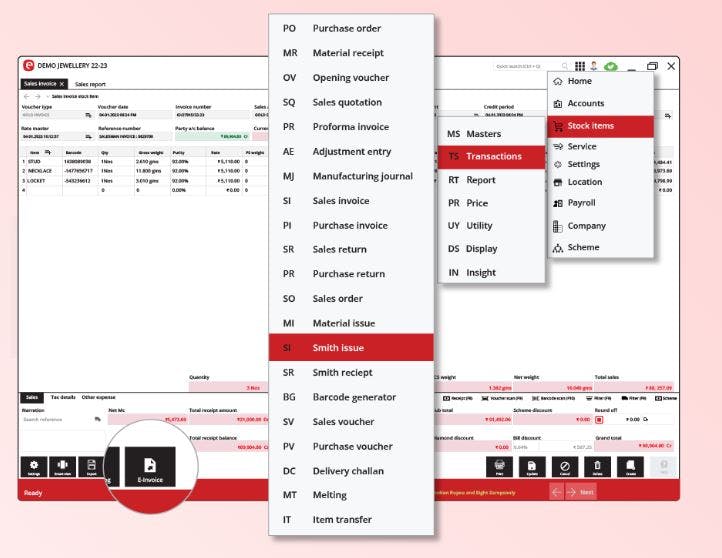Close the Sales invoice tab
This screenshot has width=722, height=558.
click(62, 84)
